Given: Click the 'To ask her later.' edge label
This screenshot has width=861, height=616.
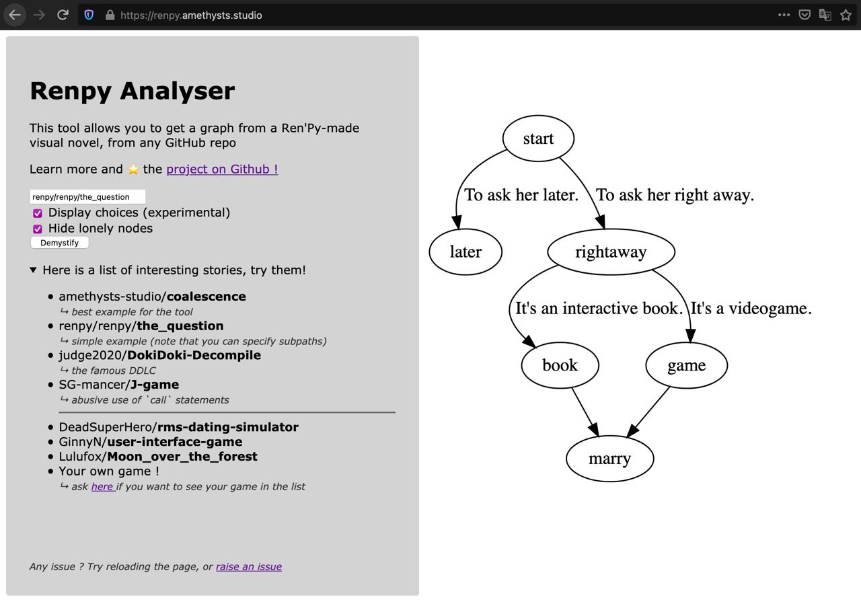Looking at the screenshot, I should (x=521, y=195).
